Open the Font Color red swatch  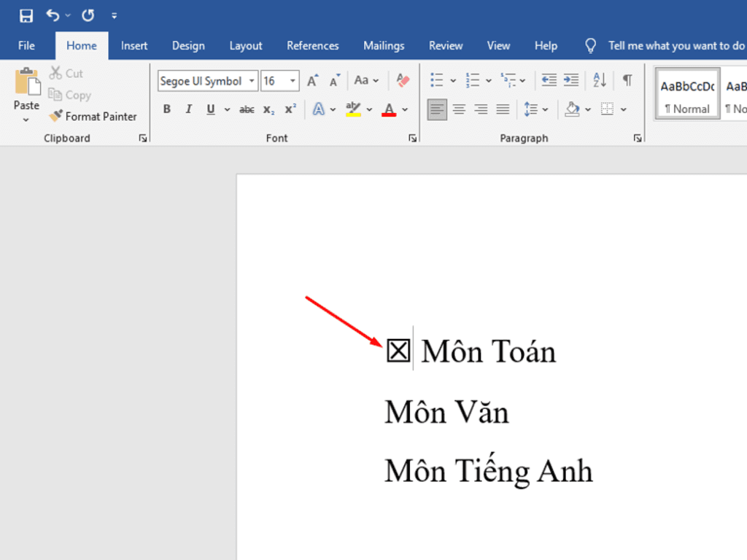tap(390, 109)
